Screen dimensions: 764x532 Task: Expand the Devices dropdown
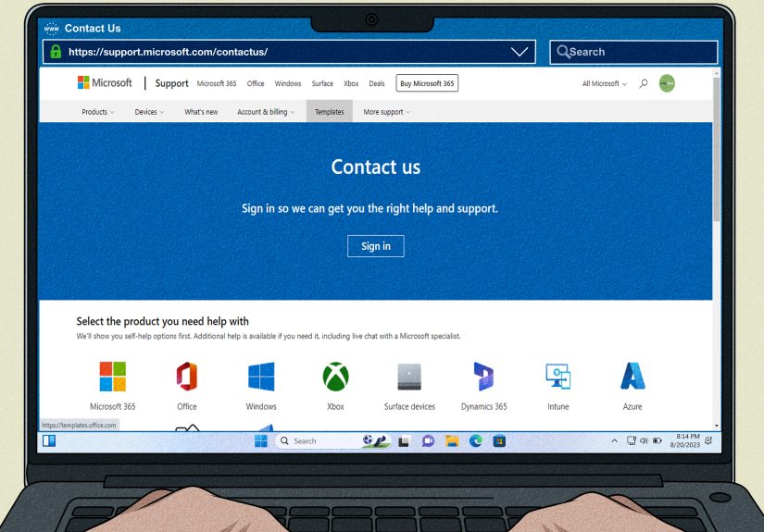click(148, 112)
